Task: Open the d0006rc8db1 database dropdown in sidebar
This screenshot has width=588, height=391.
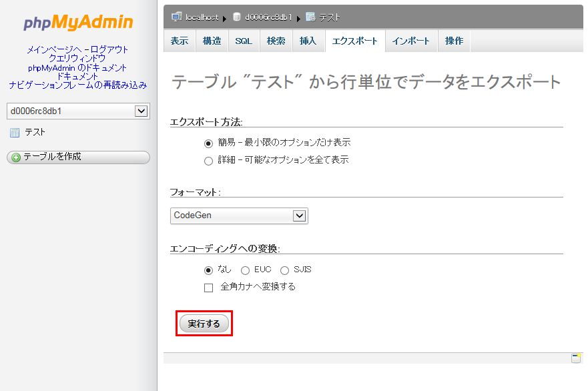Action: [x=78, y=111]
